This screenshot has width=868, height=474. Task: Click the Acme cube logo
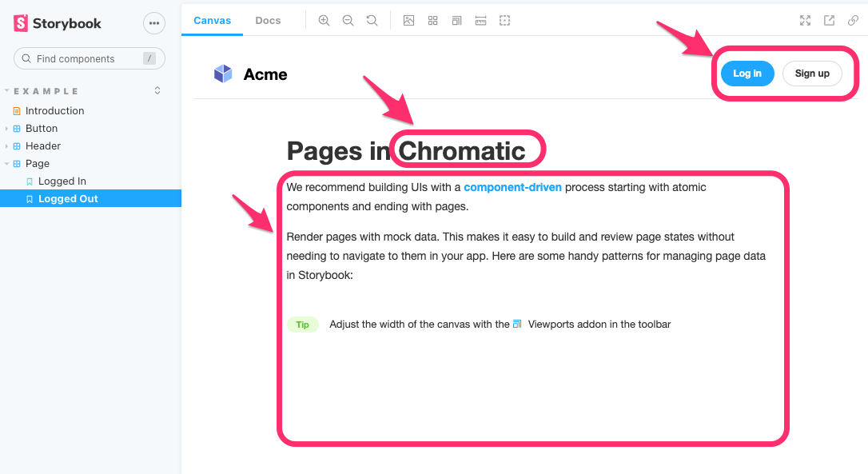click(x=223, y=74)
